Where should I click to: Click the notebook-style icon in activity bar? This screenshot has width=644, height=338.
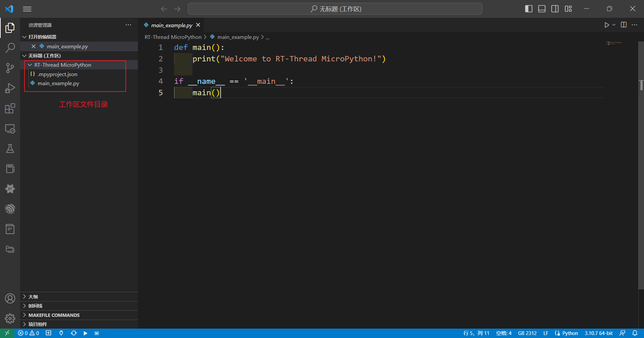coord(10,169)
